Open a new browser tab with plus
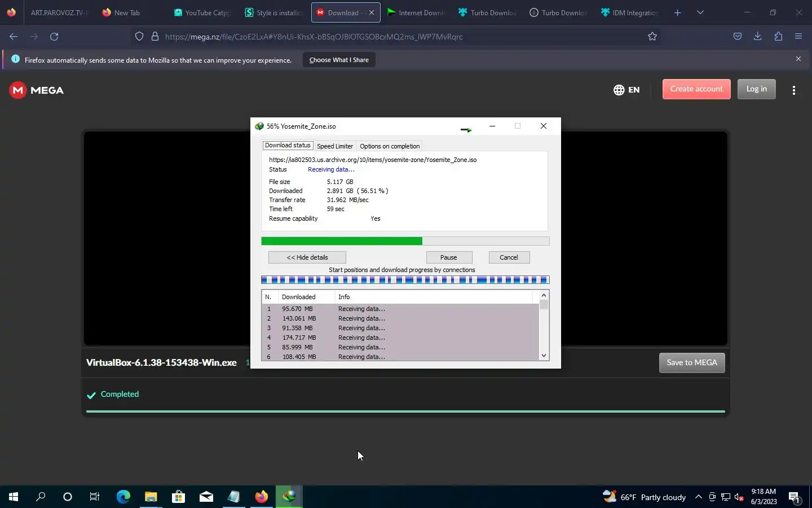812x508 pixels. tap(677, 12)
